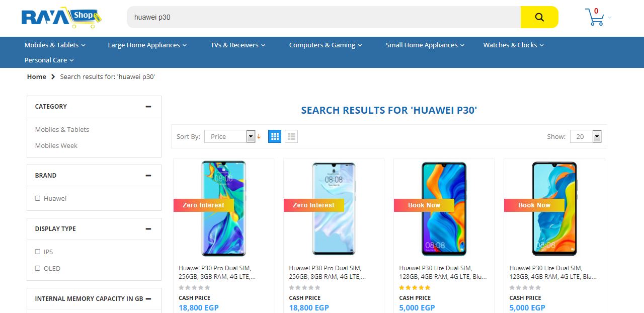Image resolution: width=644 pixels, height=313 pixels.
Task: Enable the IPS display filter
Action: point(38,252)
